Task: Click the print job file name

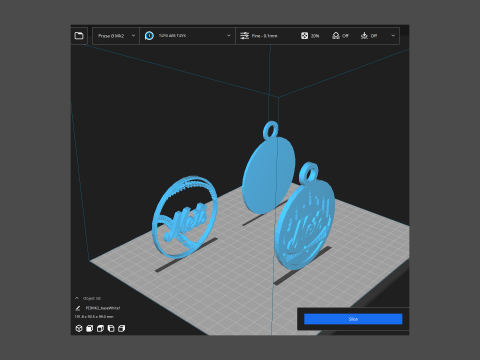Action: tap(103, 308)
